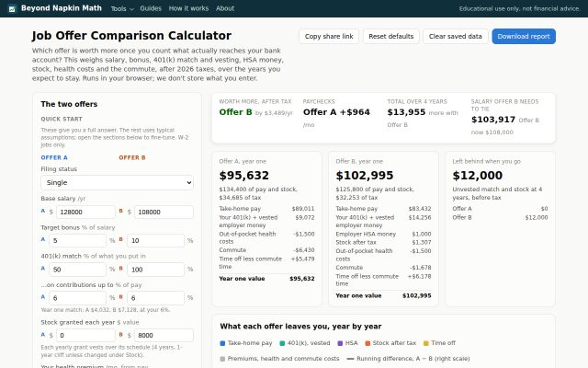Select Offer B time off value +$6,178

(419, 276)
